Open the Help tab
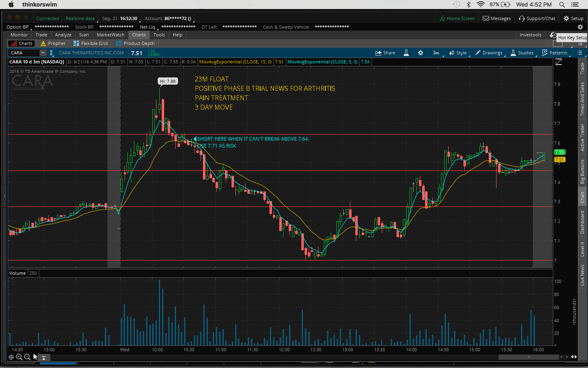Viewport: 588px width, 368px height. click(x=178, y=35)
